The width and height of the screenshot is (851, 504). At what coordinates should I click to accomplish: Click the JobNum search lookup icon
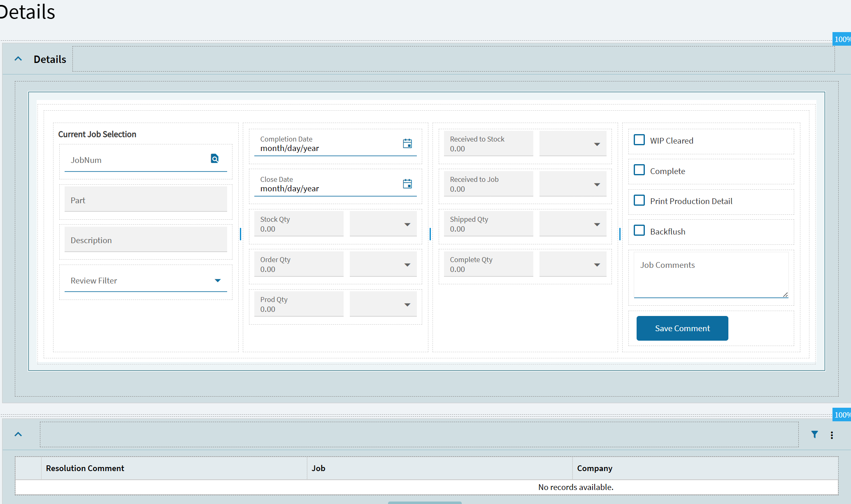tap(214, 159)
